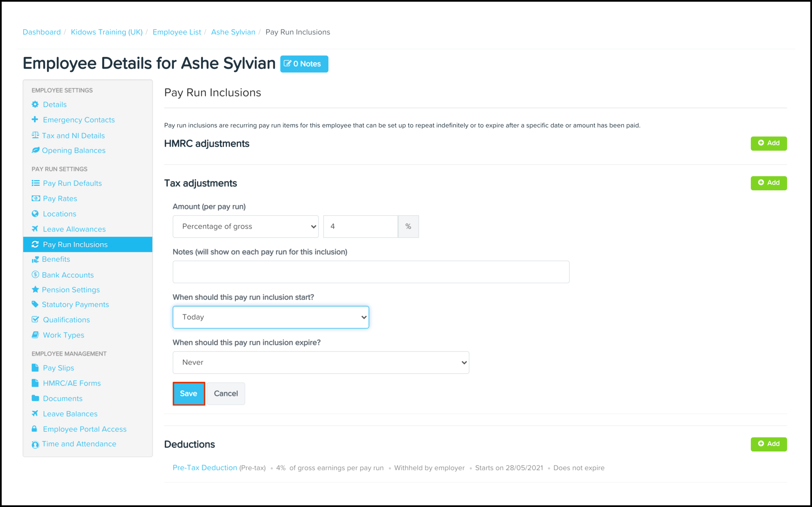Click the scales icon for Tax and NI Details
812x507 pixels.
(35, 135)
